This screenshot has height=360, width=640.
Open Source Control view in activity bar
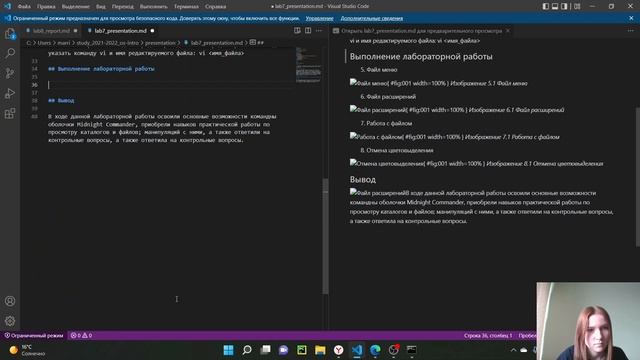point(10,73)
